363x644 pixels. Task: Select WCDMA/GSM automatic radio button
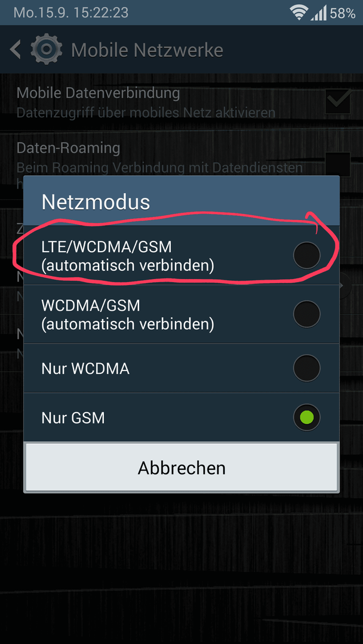click(x=307, y=314)
